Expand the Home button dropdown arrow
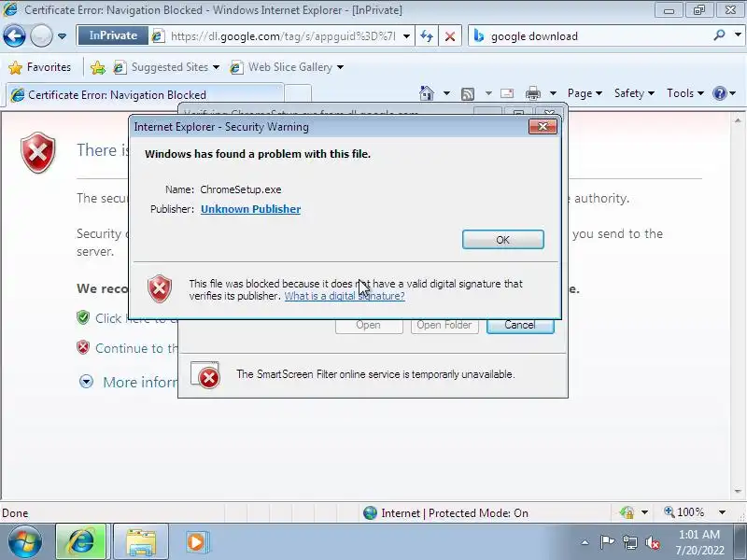Viewport: 747px width, 560px height. tap(446, 93)
